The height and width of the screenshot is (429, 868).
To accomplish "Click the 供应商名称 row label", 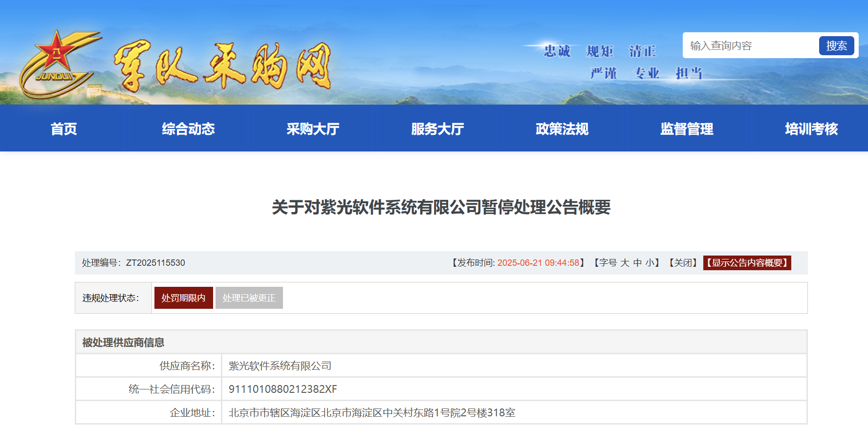I will pyautogui.click(x=187, y=366).
